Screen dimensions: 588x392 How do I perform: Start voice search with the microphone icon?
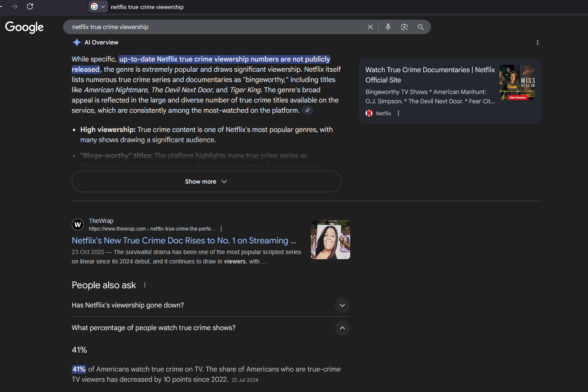[388, 27]
